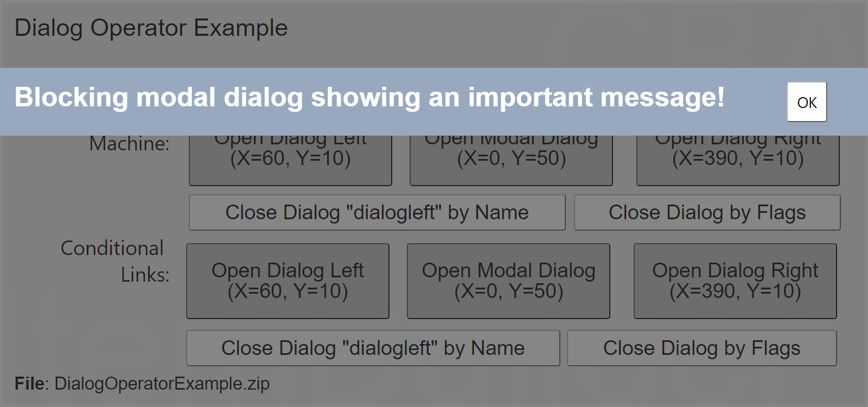Image resolution: width=868 pixels, height=407 pixels.
Task: Click the "Dialog Operator Example" heading
Action: [x=151, y=28]
